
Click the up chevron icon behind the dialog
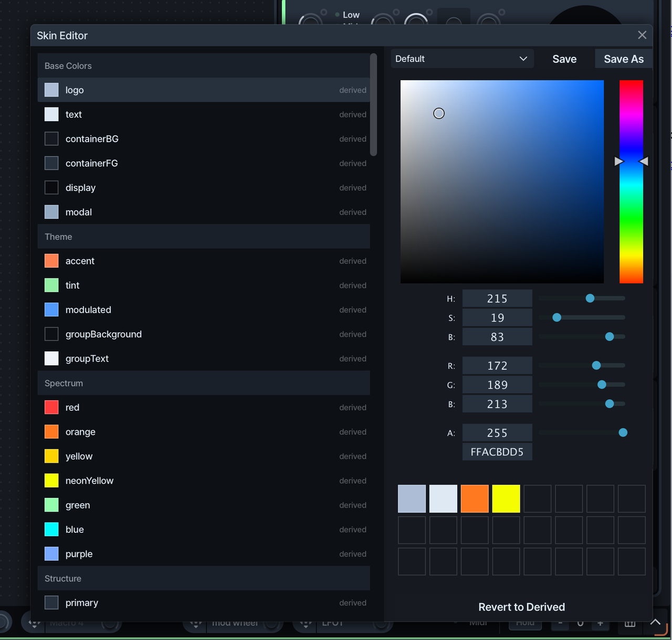tap(655, 622)
